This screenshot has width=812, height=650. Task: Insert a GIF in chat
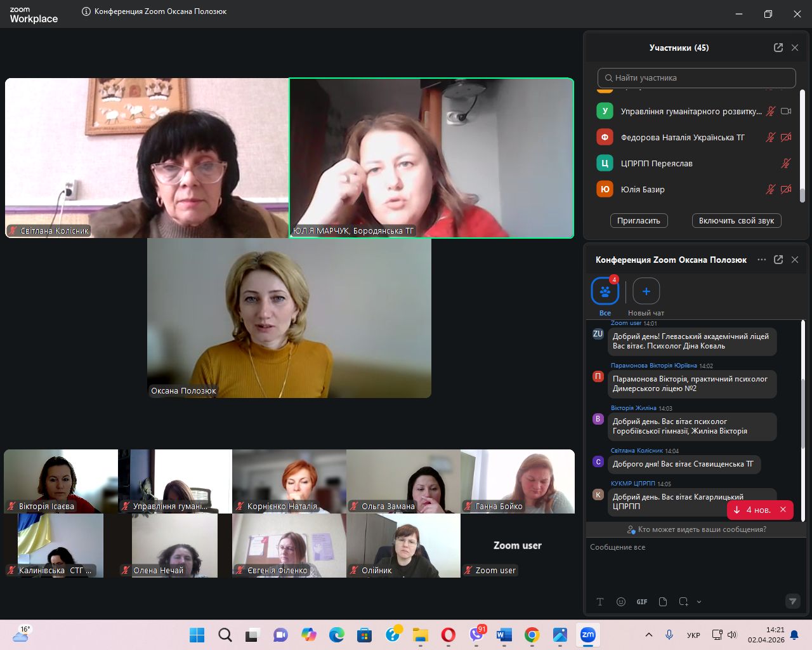pos(642,602)
